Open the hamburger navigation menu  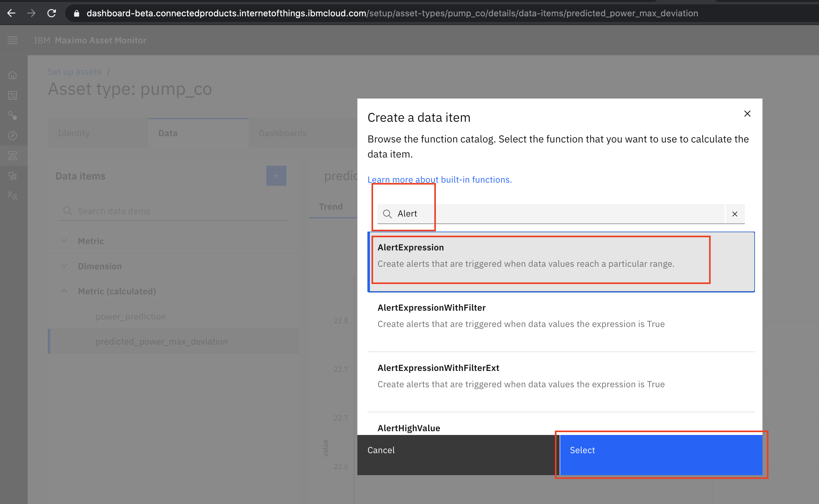pos(13,40)
